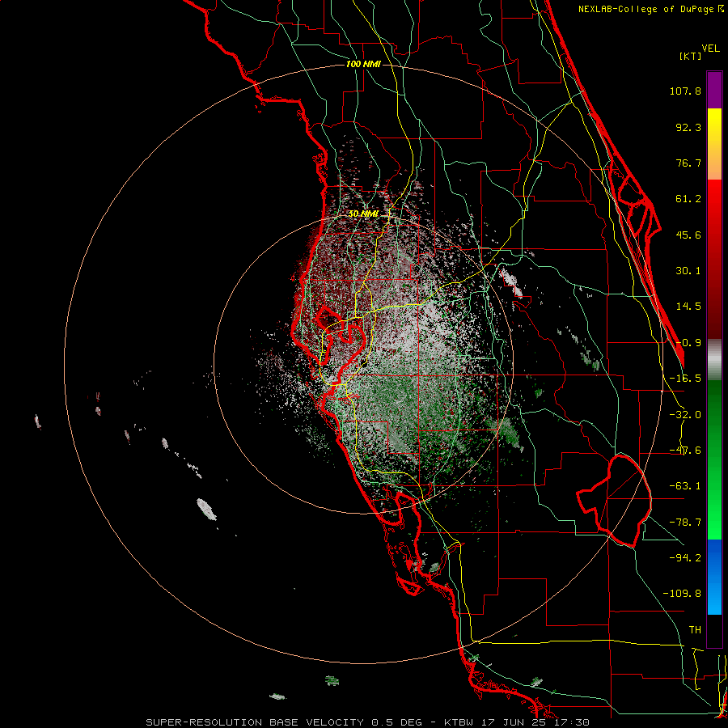The height and width of the screenshot is (728, 728).
Task: Click the [KT] units label
Action: click(x=690, y=56)
